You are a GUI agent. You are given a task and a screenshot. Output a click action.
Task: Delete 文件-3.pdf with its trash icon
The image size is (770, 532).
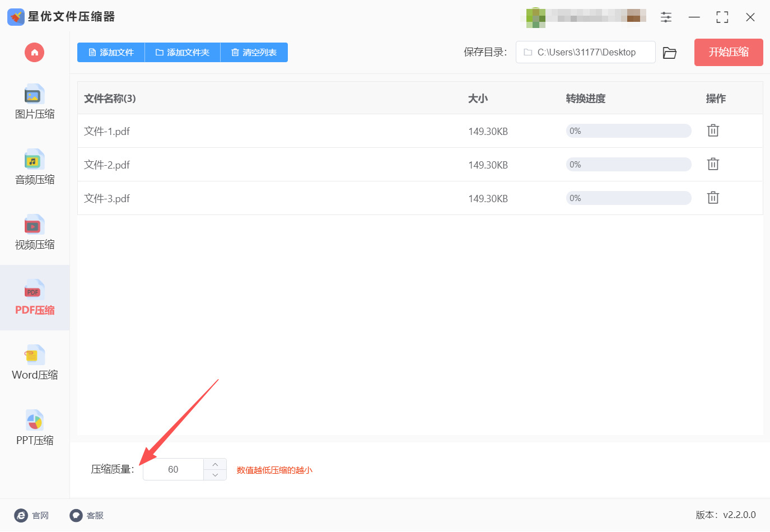[x=713, y=198]
